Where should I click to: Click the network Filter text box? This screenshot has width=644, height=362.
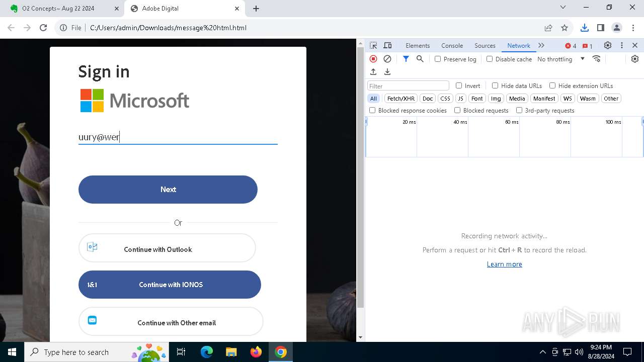pyautogui.click(x=408, y=86)
